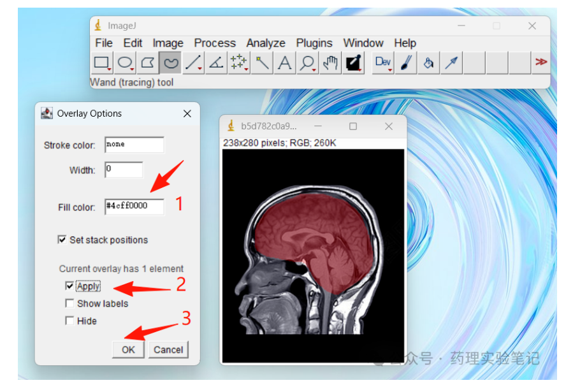
Task: Close the Overlay Options dialog
Action: (x=187, y=113)
